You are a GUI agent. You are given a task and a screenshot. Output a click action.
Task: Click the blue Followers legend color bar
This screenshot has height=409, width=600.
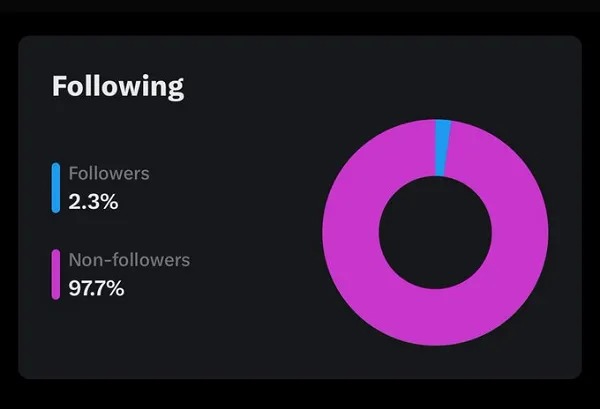click(56, 187)
